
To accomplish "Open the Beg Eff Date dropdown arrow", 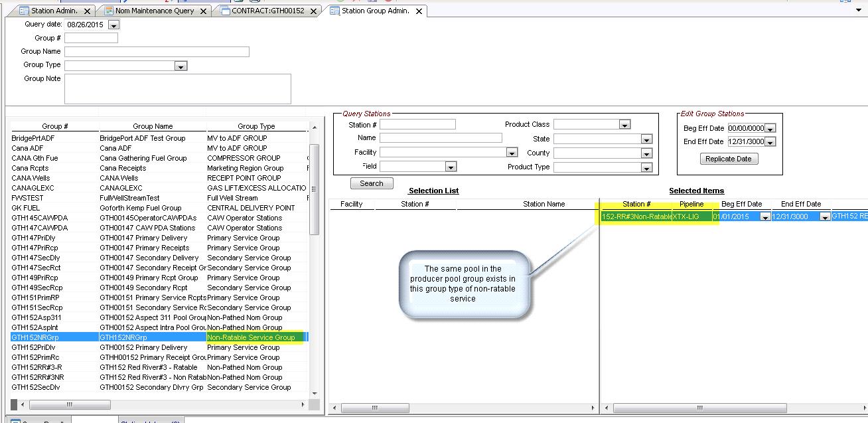I will (x=770, y=129).
